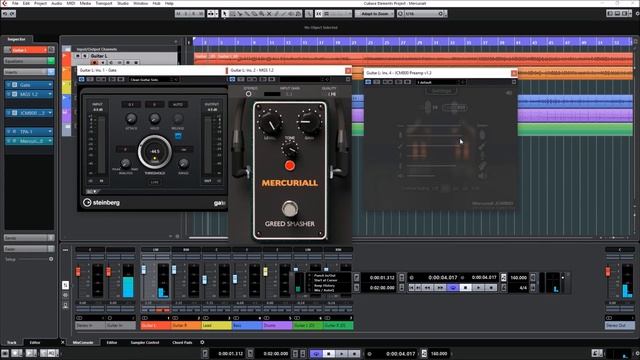Click the Gate Analysis knob

pos(126,164)
